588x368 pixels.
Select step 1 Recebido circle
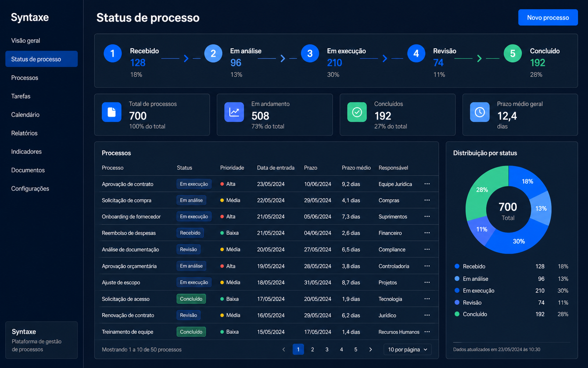[x=112, y=53]
